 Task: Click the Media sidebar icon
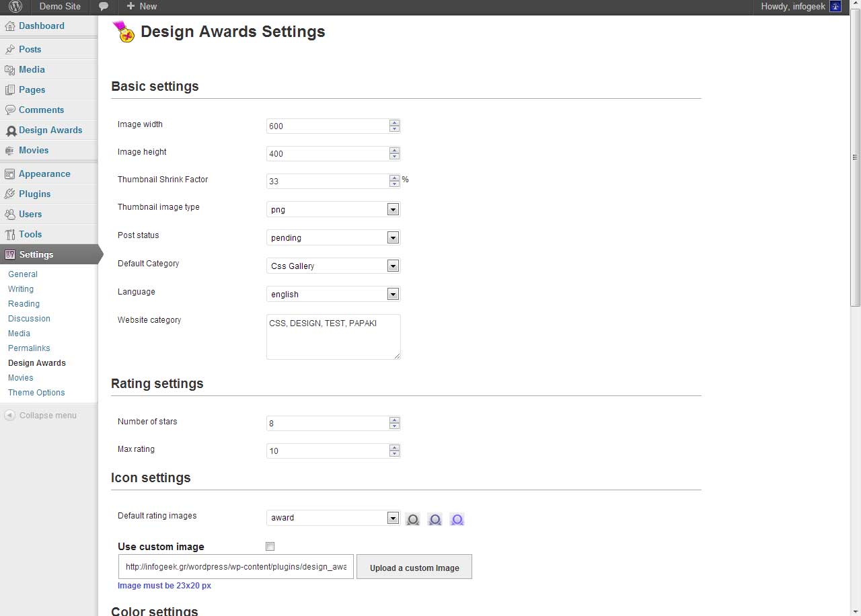point(10,70)
